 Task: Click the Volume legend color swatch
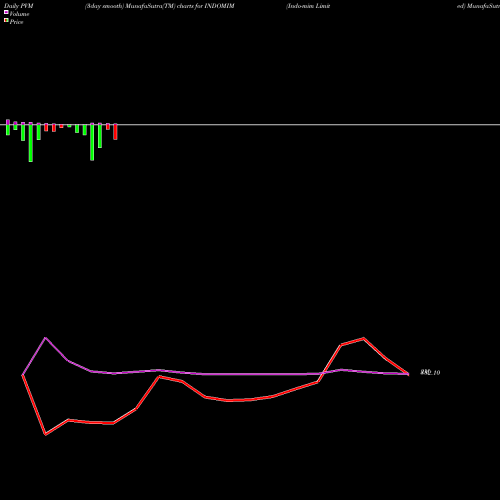[6, 12]
